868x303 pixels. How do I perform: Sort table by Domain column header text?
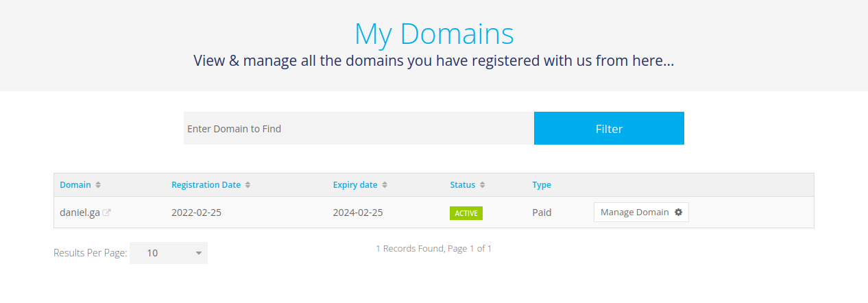click(75, 185)
